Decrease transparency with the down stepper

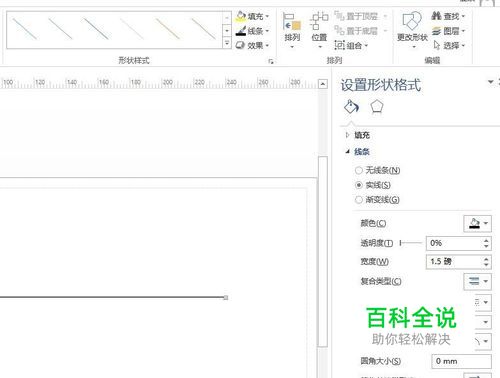(486, 247)
